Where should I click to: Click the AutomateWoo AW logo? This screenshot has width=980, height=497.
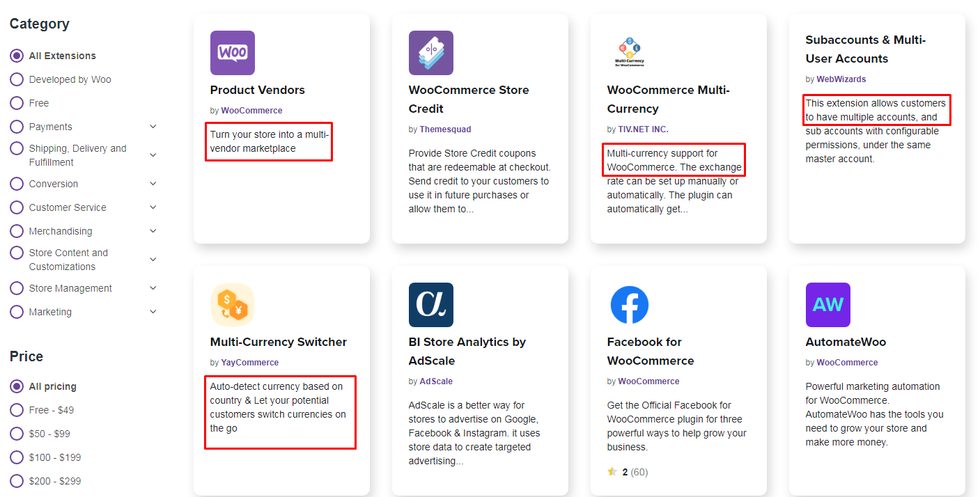[828, 305]
